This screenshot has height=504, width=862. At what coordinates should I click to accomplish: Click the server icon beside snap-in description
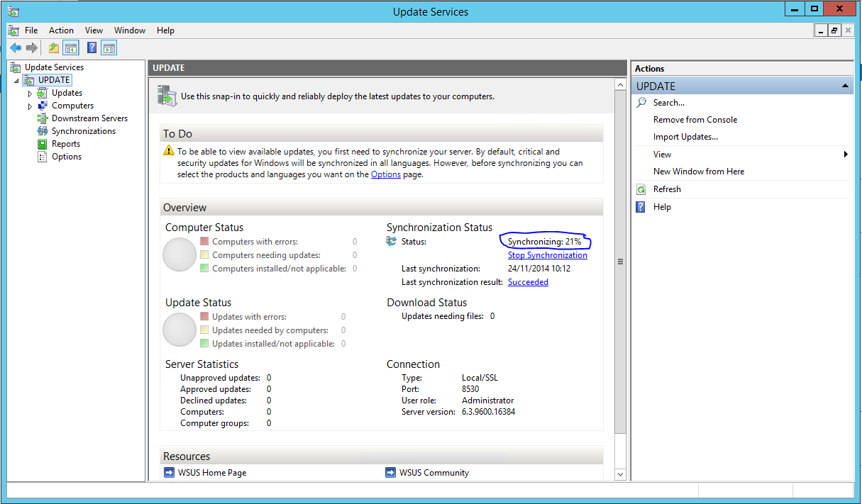tap(167, 96)
